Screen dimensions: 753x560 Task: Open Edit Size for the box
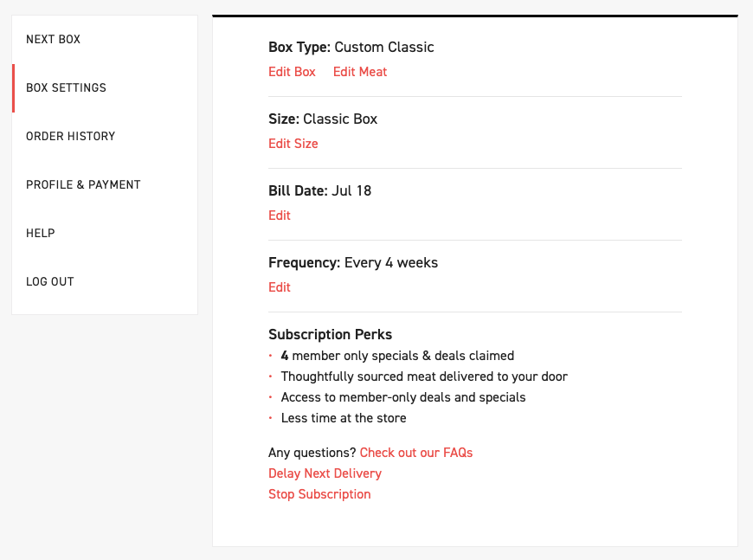tap(293, 144)
